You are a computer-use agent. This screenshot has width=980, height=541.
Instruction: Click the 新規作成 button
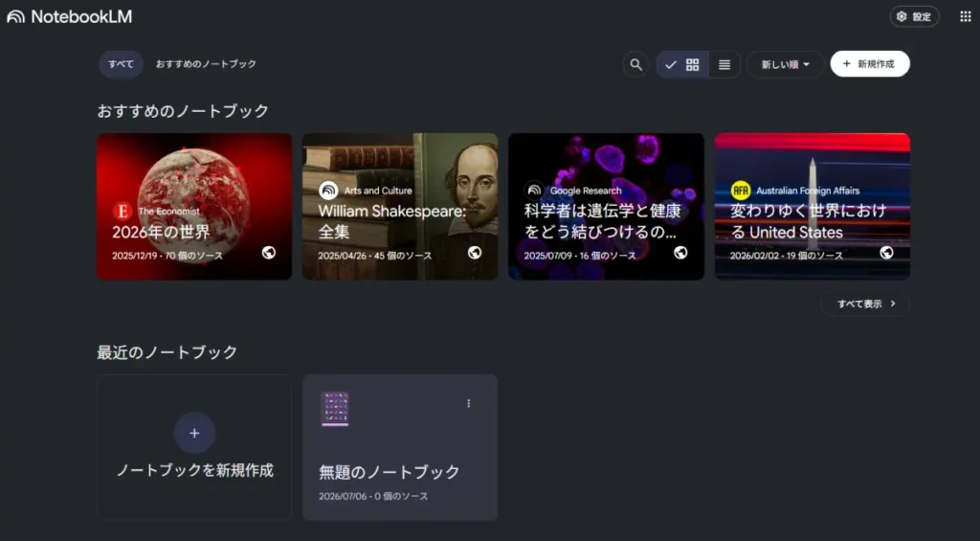(x=869, y=64)
